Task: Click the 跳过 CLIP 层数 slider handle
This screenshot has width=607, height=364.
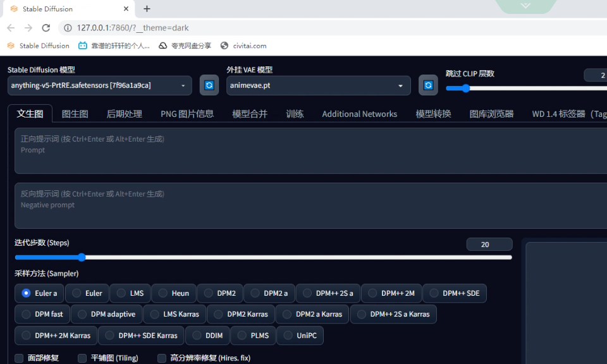Action: click(466, 88)
